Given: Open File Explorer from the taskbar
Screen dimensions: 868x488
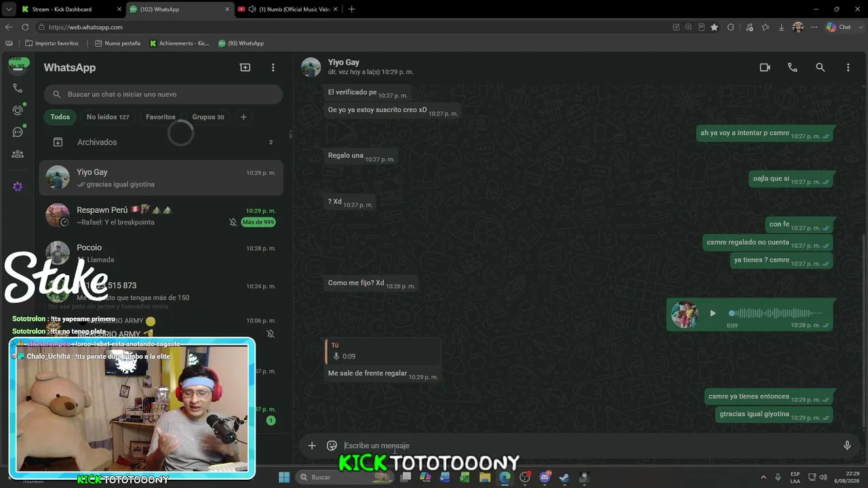Looking at the screenshot, I should (x=485, y=477).
